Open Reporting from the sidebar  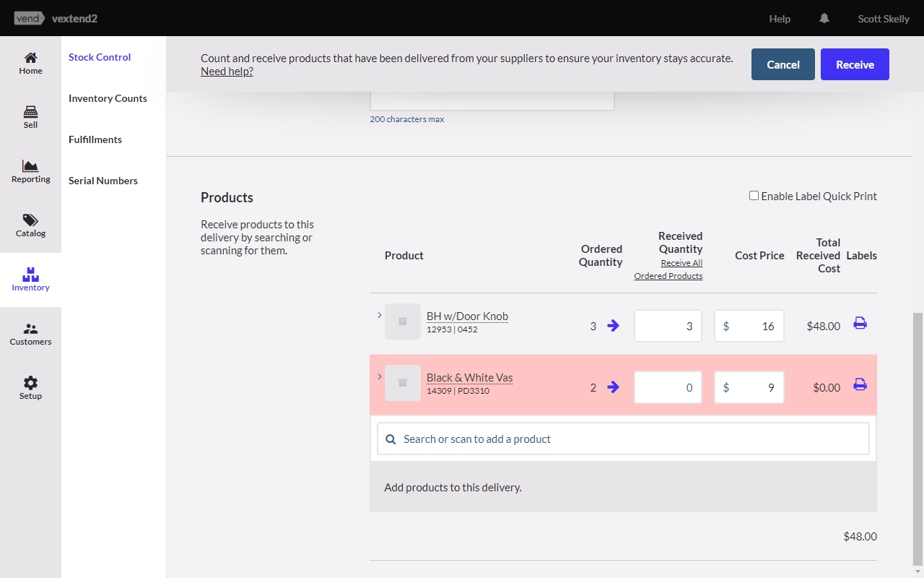pos(30,171)
